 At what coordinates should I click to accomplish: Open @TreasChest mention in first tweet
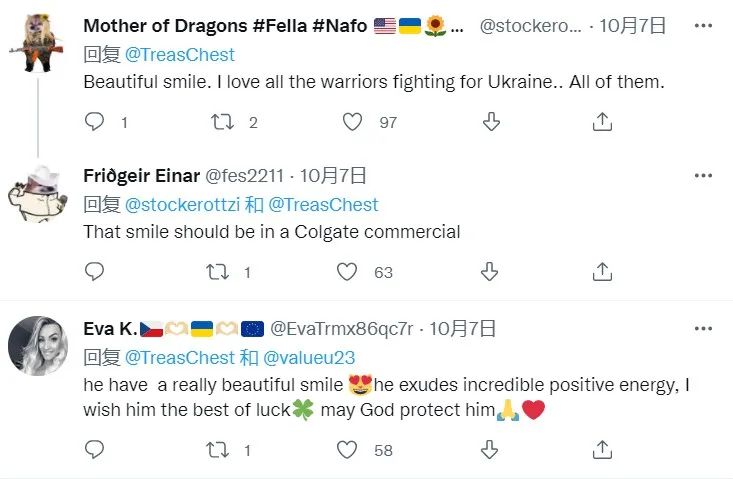(x=180, y=54)
